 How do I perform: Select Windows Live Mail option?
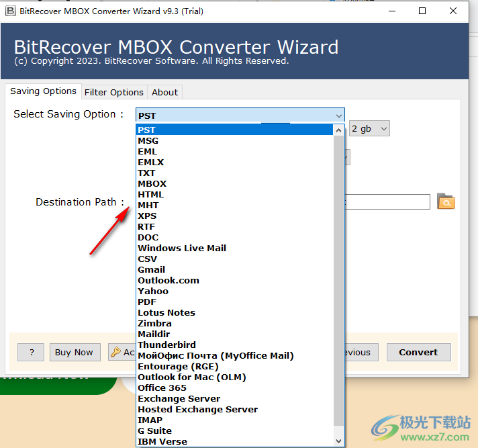point(234,249)
